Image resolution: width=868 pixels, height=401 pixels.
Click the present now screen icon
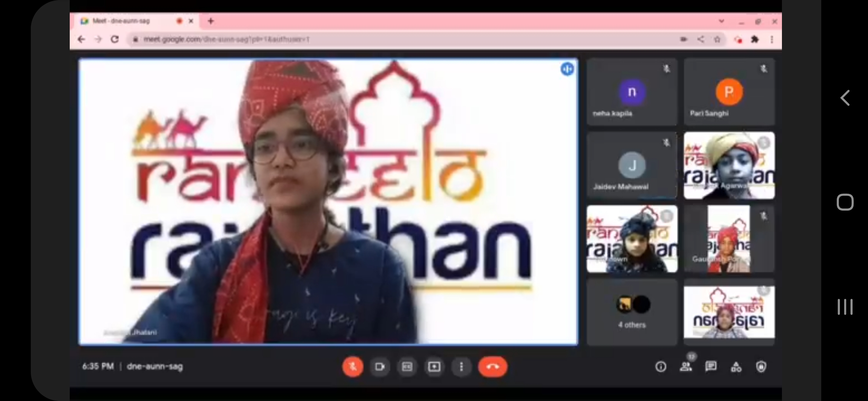pyautogui.click(x=434, y=367)
